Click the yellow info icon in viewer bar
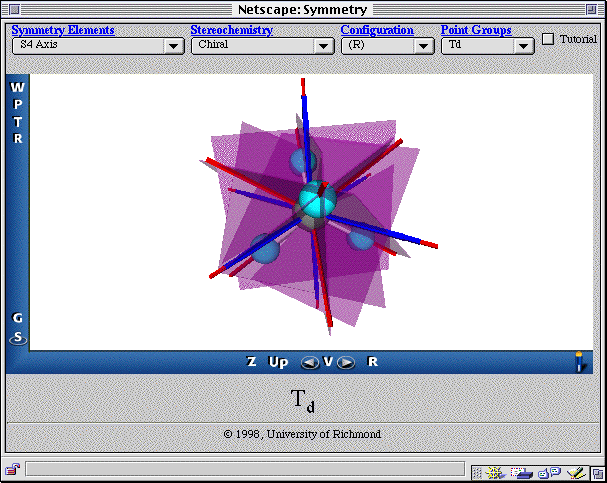This screenshot has width=607, height=483. (x=578, y=362)
